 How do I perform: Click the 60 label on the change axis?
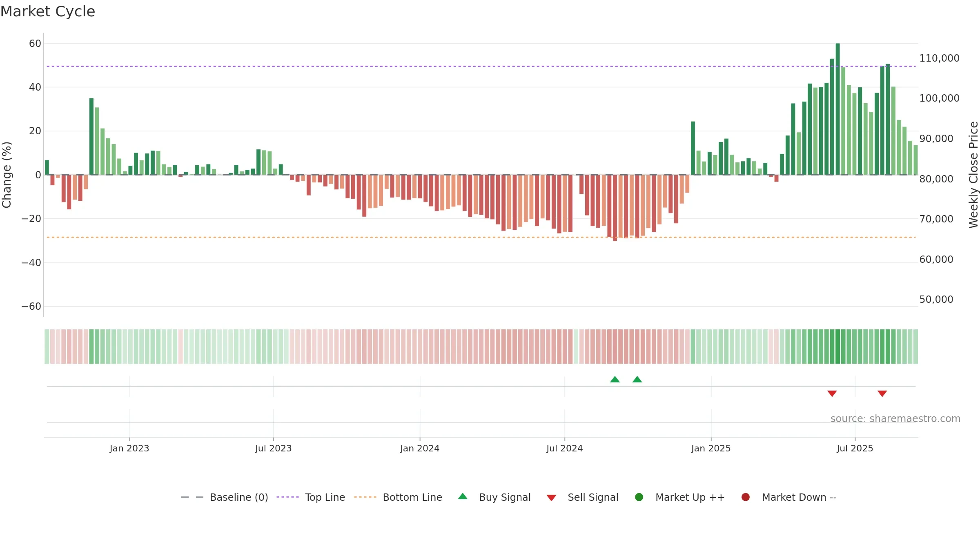[35, 44]
